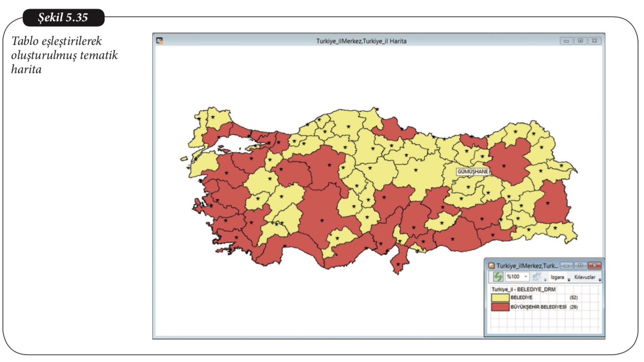The height and width of the screenshot is (362, 644).
Task: Close the legend window
Action: (x=595, y=265)
